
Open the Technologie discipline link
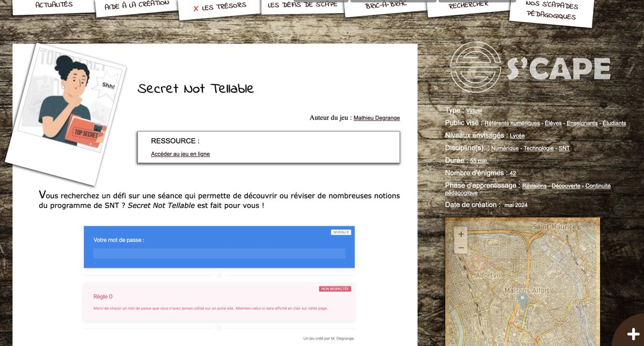coord(539,148)
